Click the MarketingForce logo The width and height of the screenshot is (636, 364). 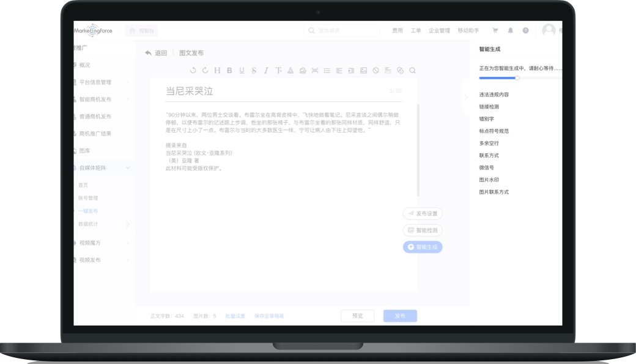93,31
